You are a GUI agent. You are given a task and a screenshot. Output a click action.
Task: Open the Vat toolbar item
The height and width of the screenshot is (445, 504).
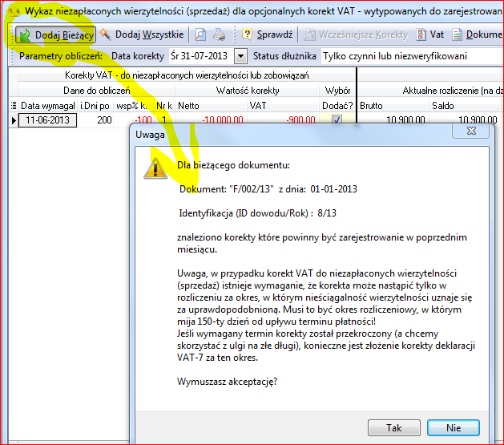click(430, 34)
